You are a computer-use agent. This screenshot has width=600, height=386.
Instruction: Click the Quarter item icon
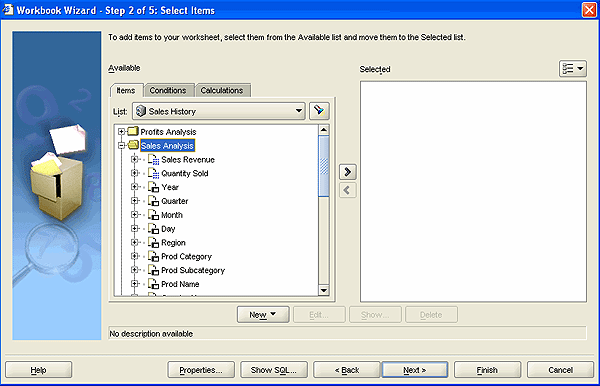[x=153, y=201]
